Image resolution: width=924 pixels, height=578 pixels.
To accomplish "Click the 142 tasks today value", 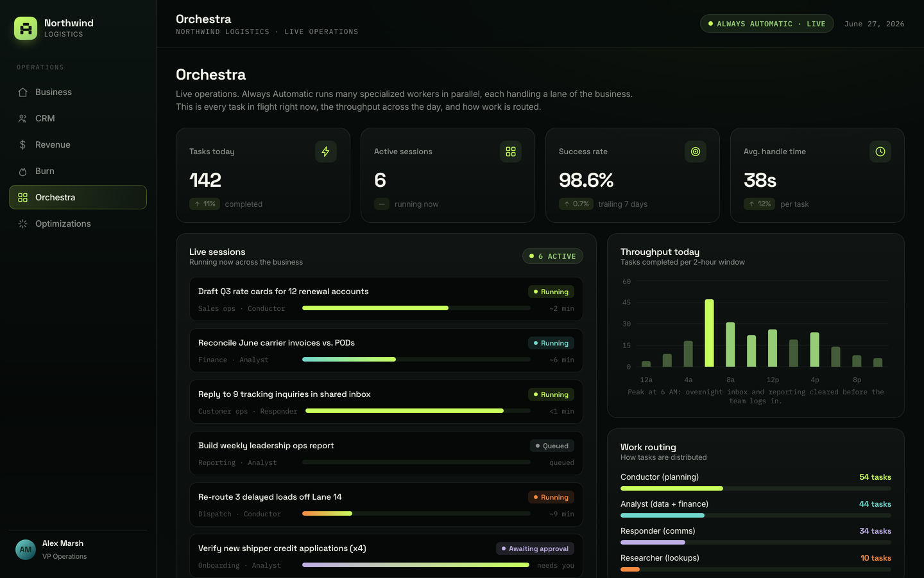I will pos(205,180).
